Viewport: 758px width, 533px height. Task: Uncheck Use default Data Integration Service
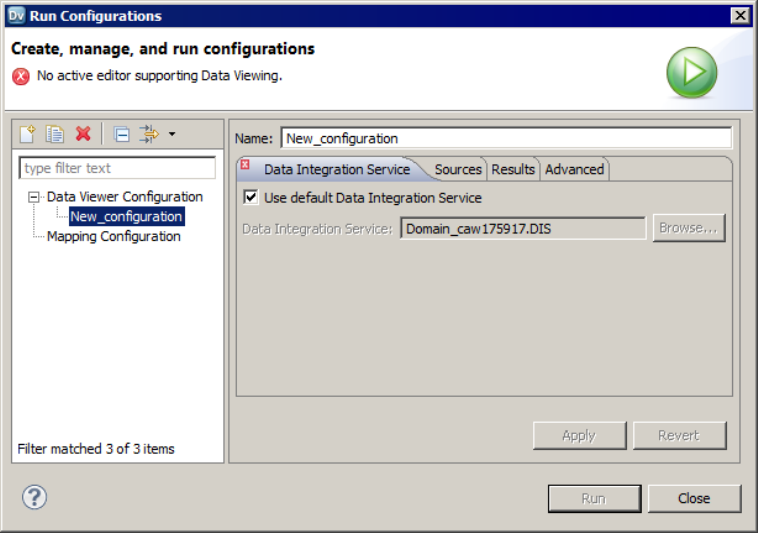point(251,198)
